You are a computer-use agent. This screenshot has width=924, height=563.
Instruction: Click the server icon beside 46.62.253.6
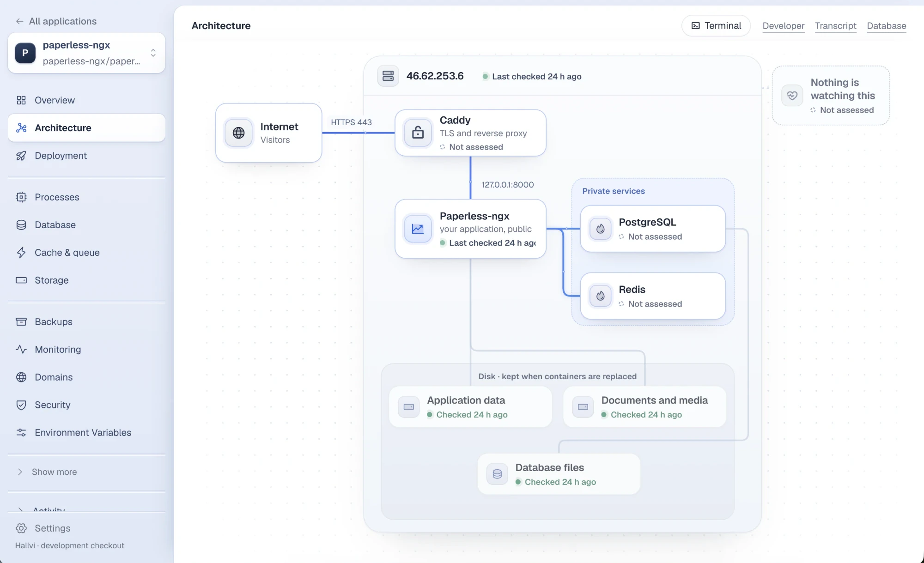(388, 76)
